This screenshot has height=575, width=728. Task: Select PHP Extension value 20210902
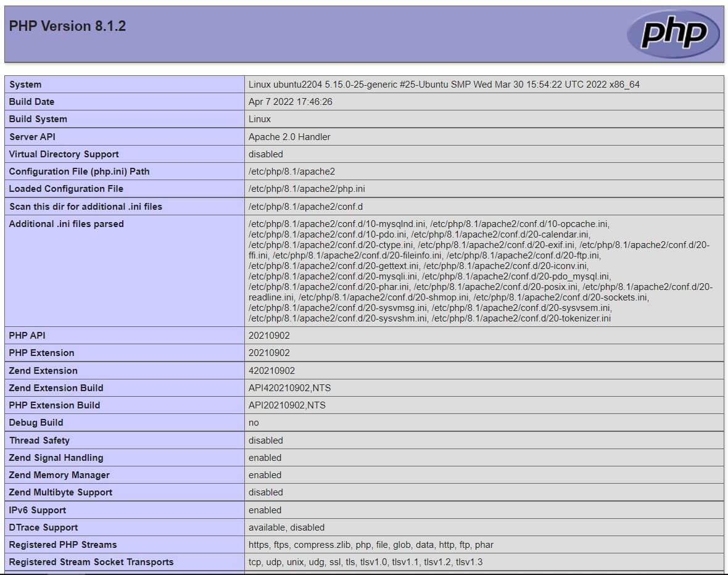tap(269, 353)
